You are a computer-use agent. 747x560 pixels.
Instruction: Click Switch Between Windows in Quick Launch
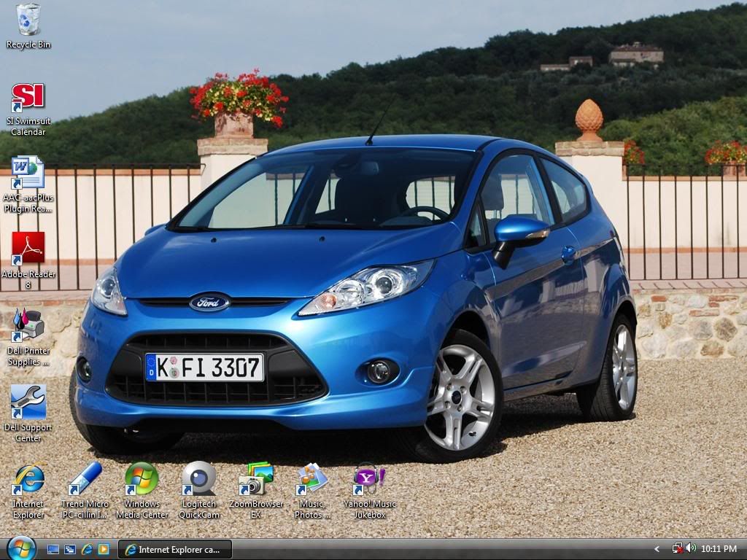(x=70, y=549)
